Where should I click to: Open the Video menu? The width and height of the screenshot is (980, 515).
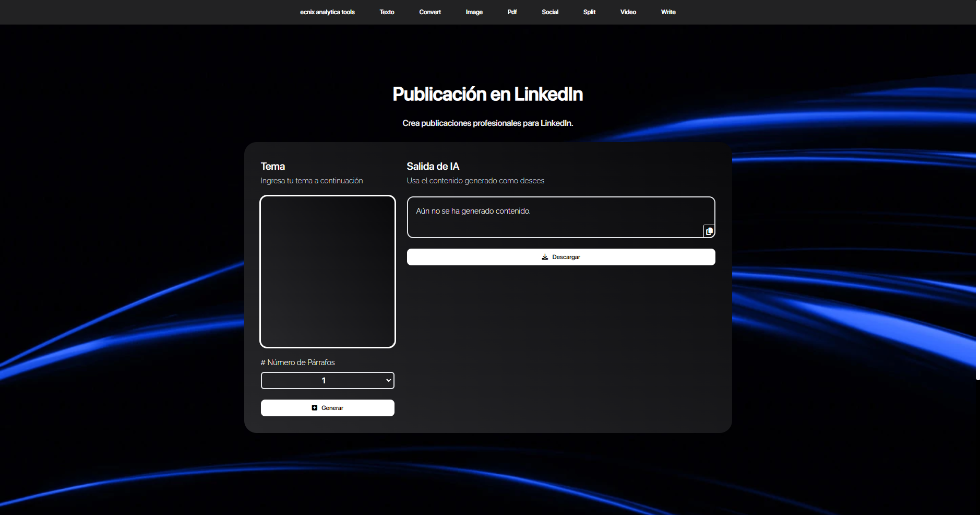pos(628,12)
